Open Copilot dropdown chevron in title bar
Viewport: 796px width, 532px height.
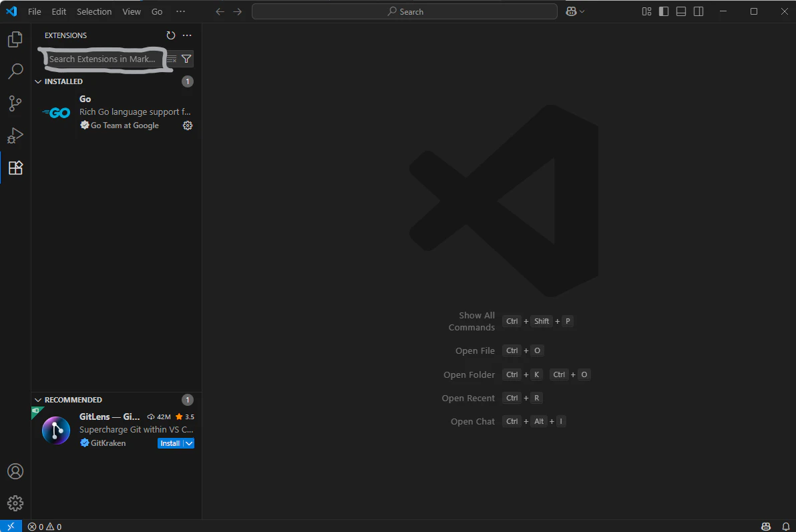click(x=582, y=11)
